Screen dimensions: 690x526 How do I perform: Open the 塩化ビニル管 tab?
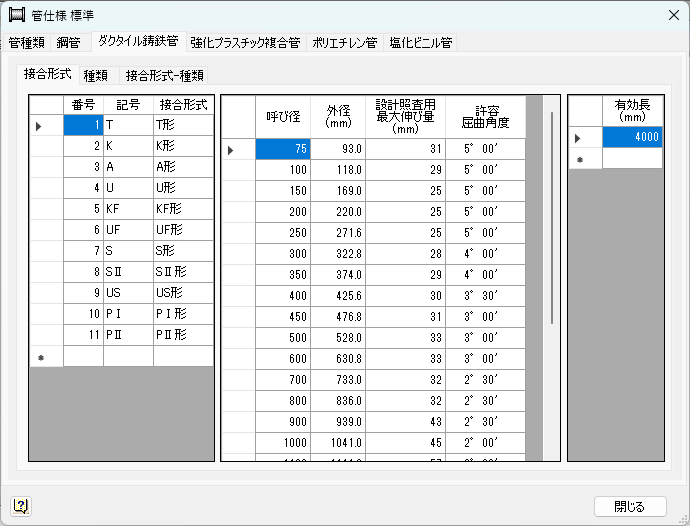(x=420, y=43)
